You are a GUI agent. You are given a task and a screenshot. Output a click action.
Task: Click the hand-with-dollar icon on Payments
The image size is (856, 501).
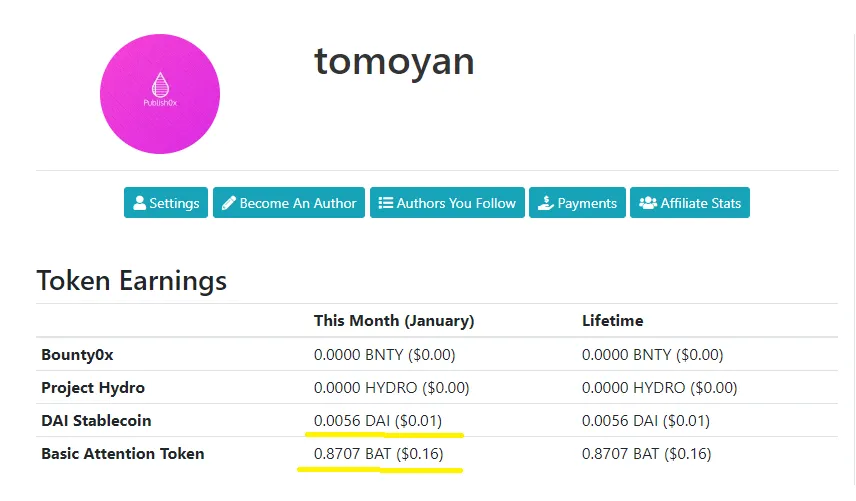[546, 203]
